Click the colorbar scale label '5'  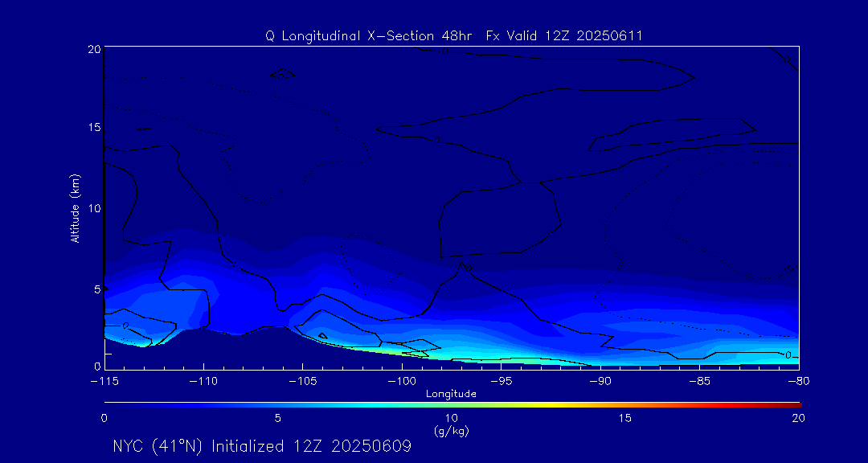pos(278,419)
